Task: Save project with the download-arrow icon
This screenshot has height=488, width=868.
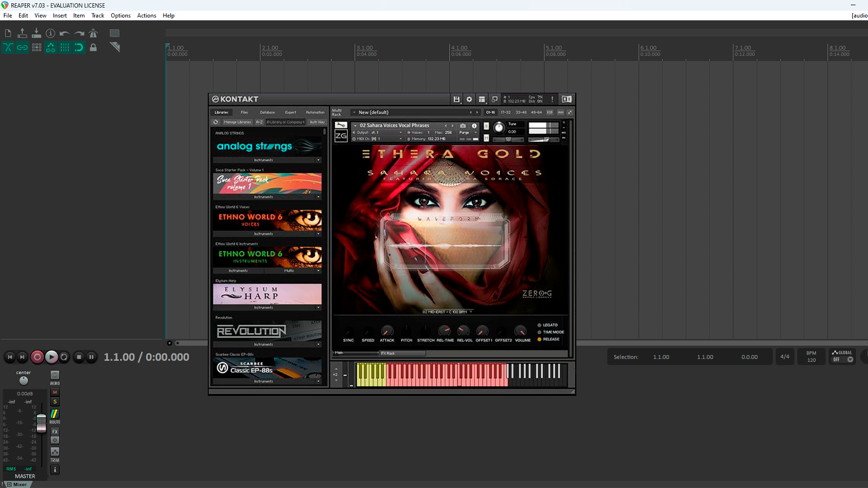Action: 36,33
